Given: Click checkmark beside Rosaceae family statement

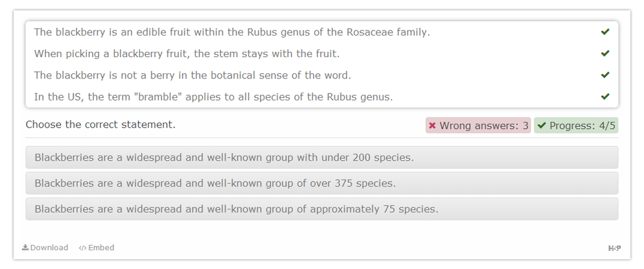Looking at the screenshot, I should (605, 32).
